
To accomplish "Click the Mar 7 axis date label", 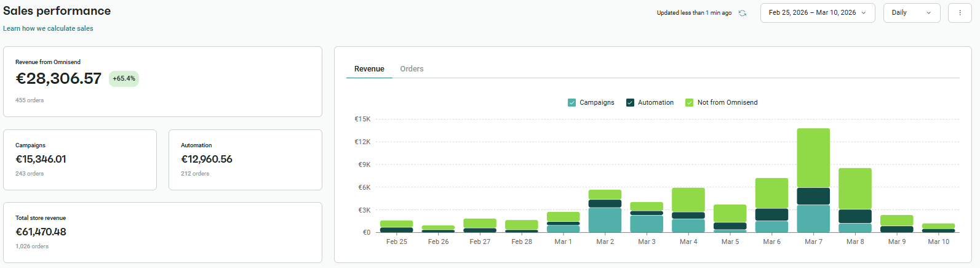I will (x=813, y=242).
